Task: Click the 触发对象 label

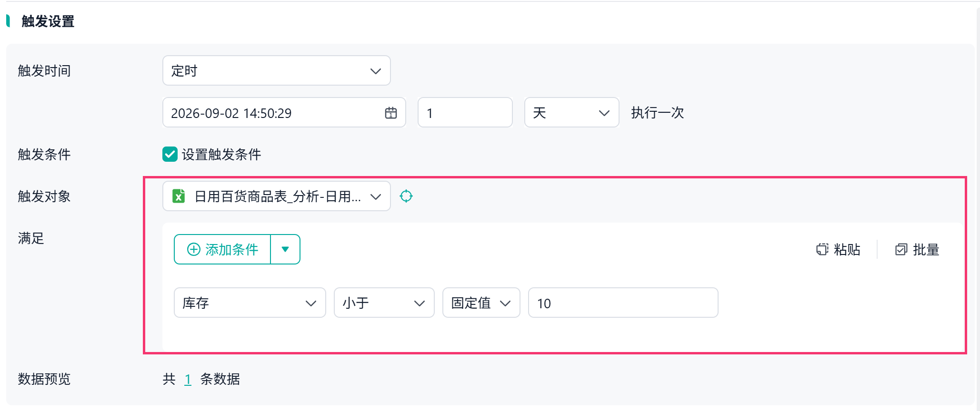Action: pos(44,196)
